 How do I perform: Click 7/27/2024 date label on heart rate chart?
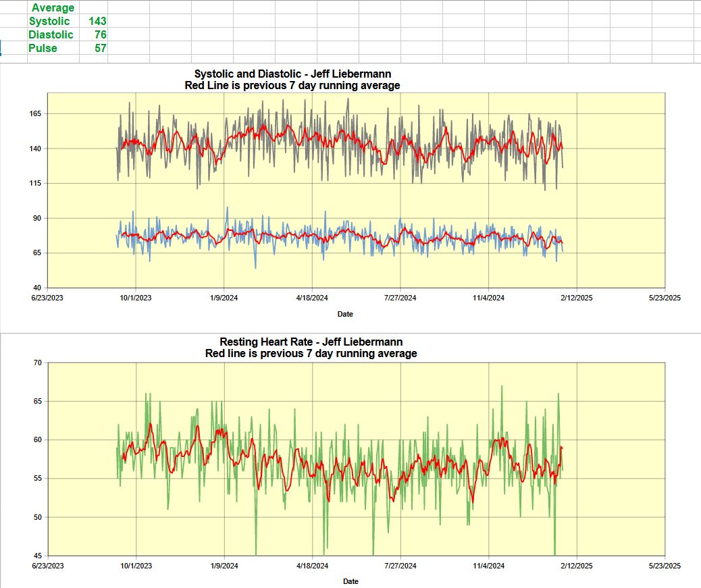click(399, 566)
